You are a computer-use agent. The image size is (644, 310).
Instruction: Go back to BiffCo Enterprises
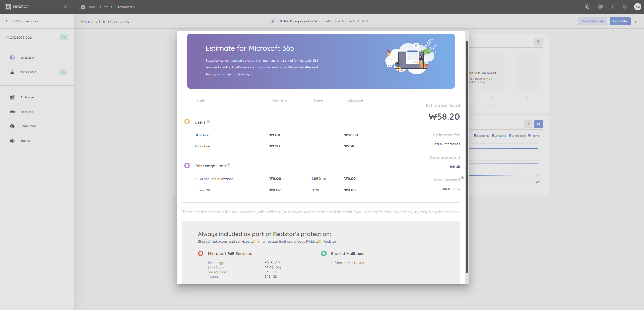tap(22, 21)
